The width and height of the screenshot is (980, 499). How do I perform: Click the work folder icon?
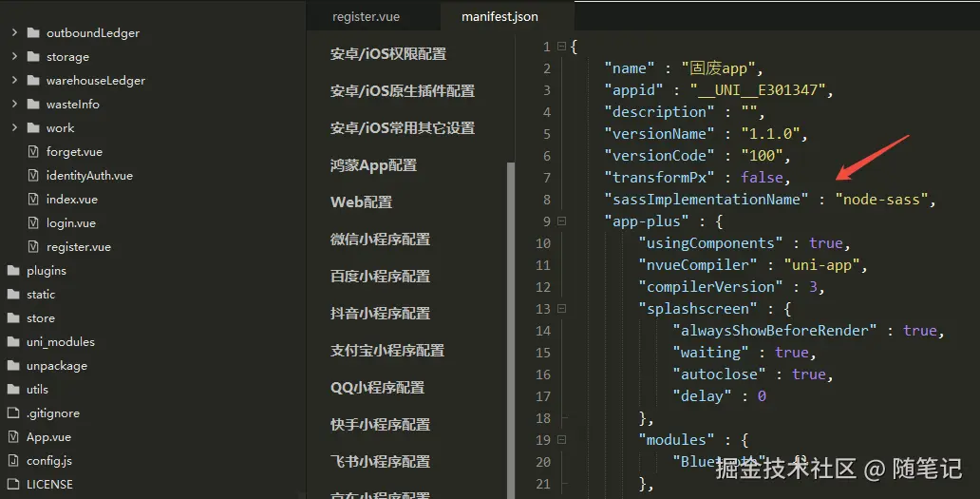tap(34, 127)
